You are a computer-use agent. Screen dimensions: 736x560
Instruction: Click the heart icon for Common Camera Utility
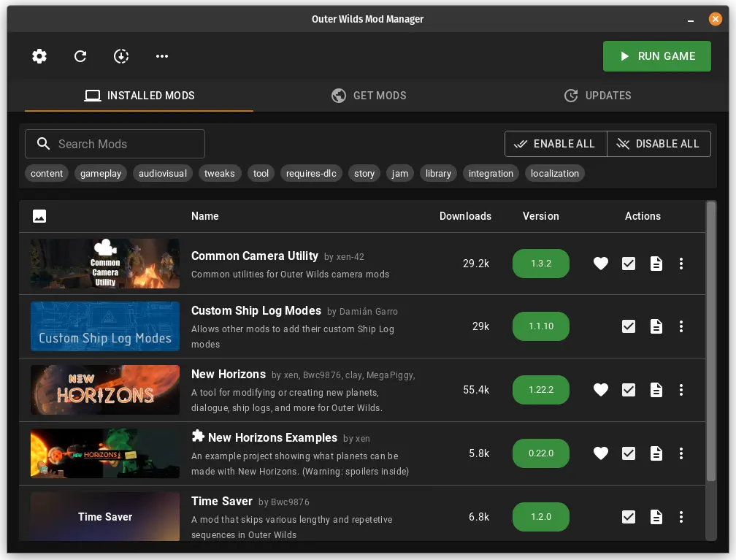601,264
